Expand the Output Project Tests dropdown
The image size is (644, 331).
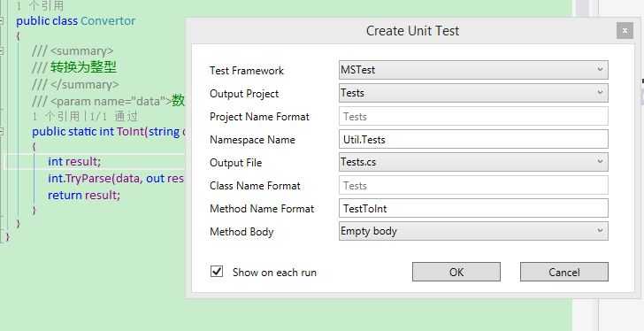coord(473,93)
